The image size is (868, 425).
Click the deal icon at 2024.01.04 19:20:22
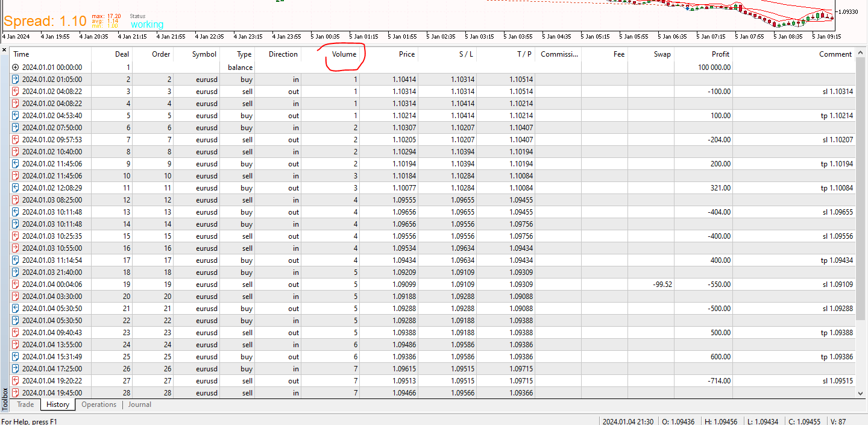[x=16, y=381]
